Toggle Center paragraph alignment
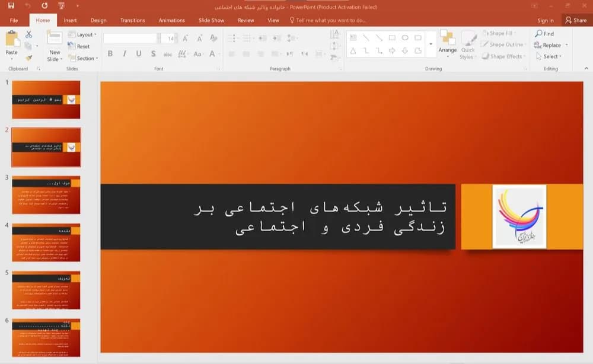This screenshot has width=593, height=364. pyautogui.click(x=246, y=54)
